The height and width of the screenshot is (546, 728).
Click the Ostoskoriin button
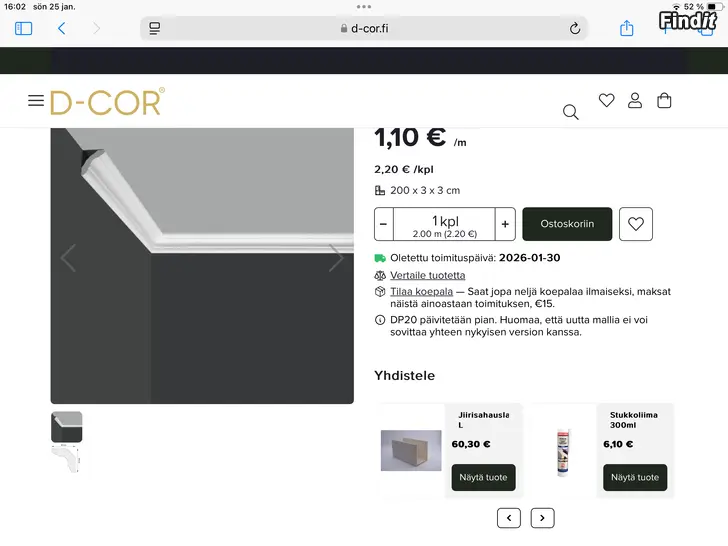coord(567,224)
